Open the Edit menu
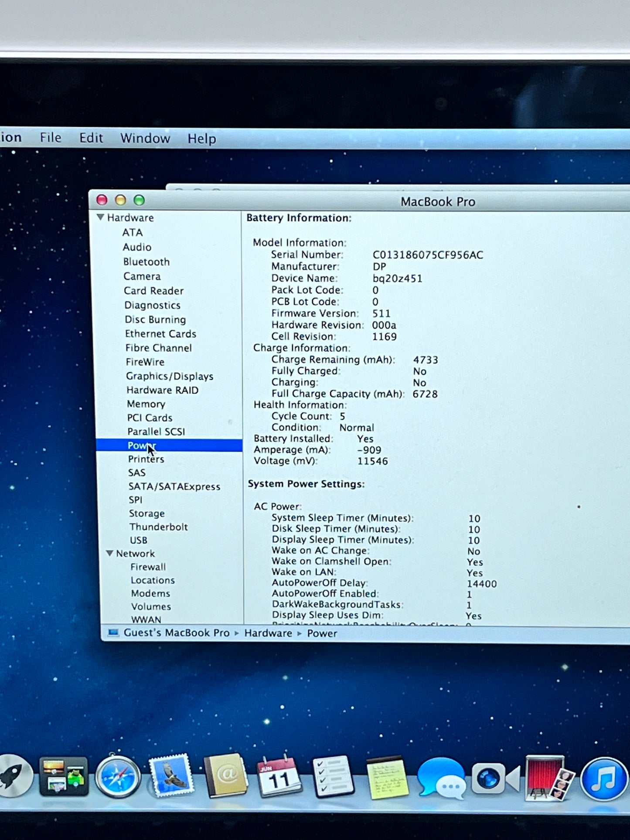 coord(91,138)
